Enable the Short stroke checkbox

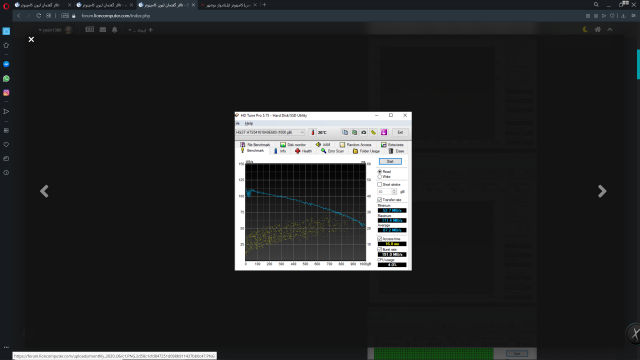pos(380,184)
